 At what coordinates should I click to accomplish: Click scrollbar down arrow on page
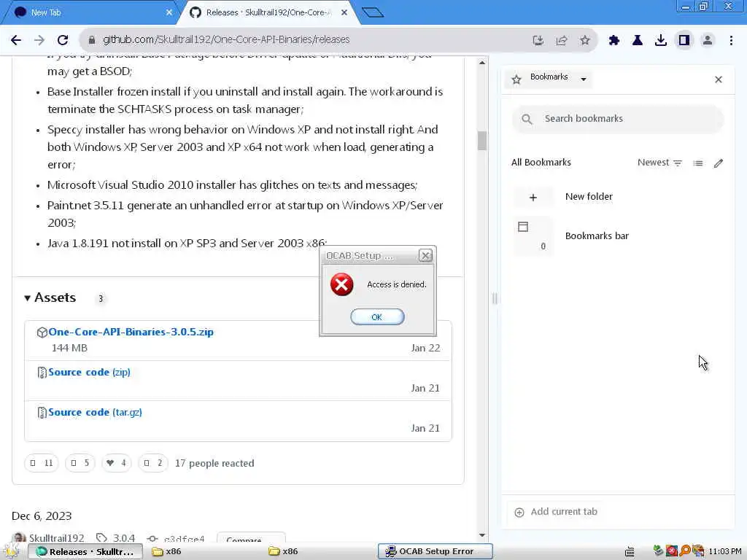pyautogui.click(x=482, y=536)
